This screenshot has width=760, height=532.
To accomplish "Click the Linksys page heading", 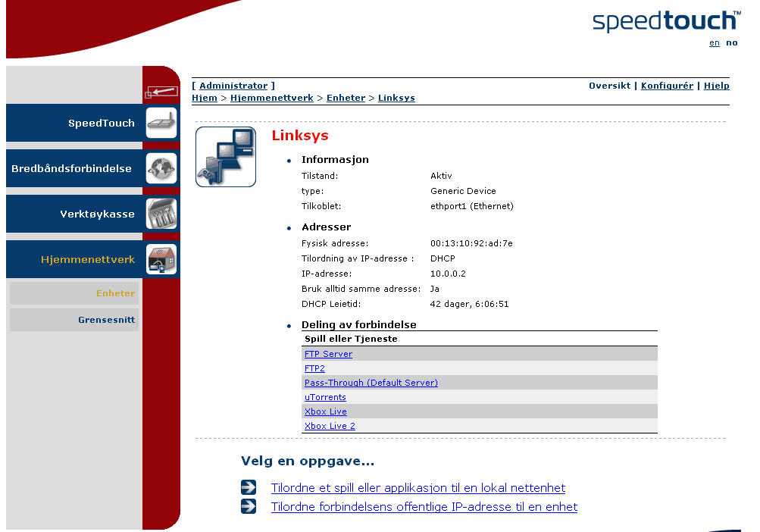I will point(300,136).
